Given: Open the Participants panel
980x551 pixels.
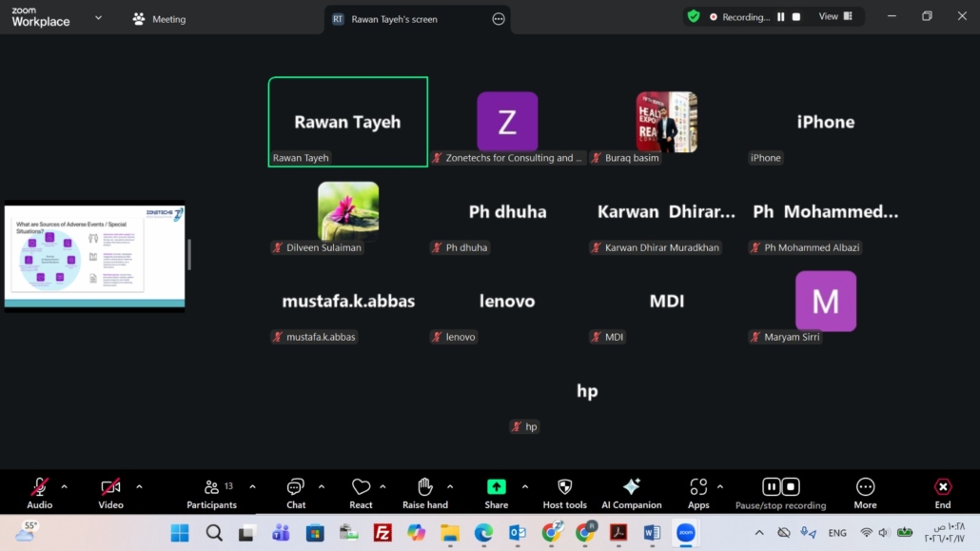Looking at the screenshot, I should coord(212,493).
